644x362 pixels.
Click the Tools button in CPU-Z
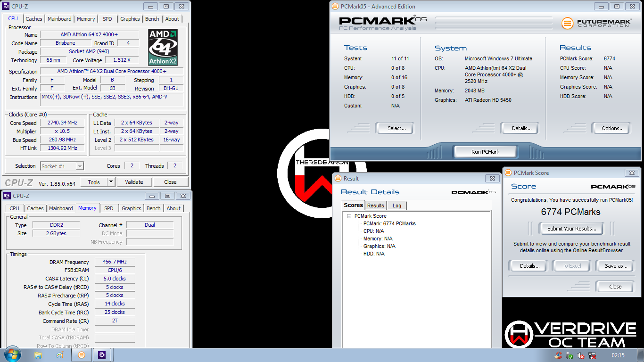coord(94,182)
